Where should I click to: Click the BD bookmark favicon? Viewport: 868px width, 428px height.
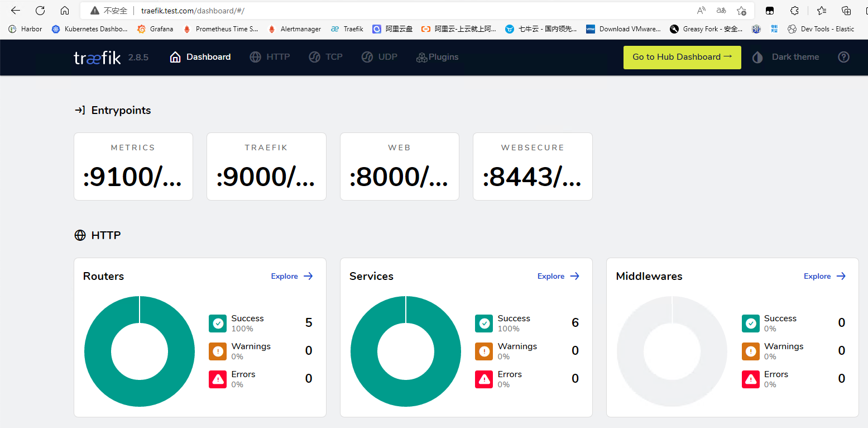pos(756,29)
